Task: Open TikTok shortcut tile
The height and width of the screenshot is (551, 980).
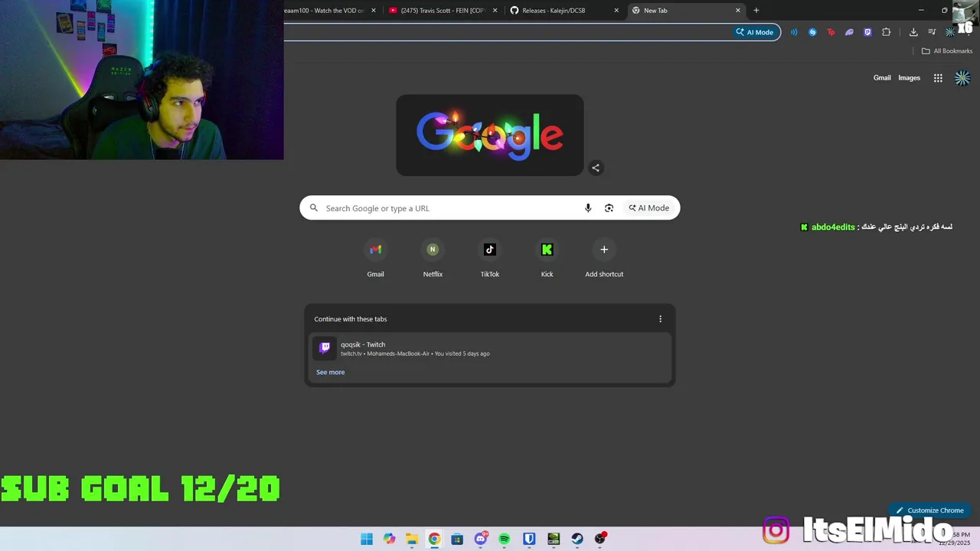Action: [x=490, y=259]
